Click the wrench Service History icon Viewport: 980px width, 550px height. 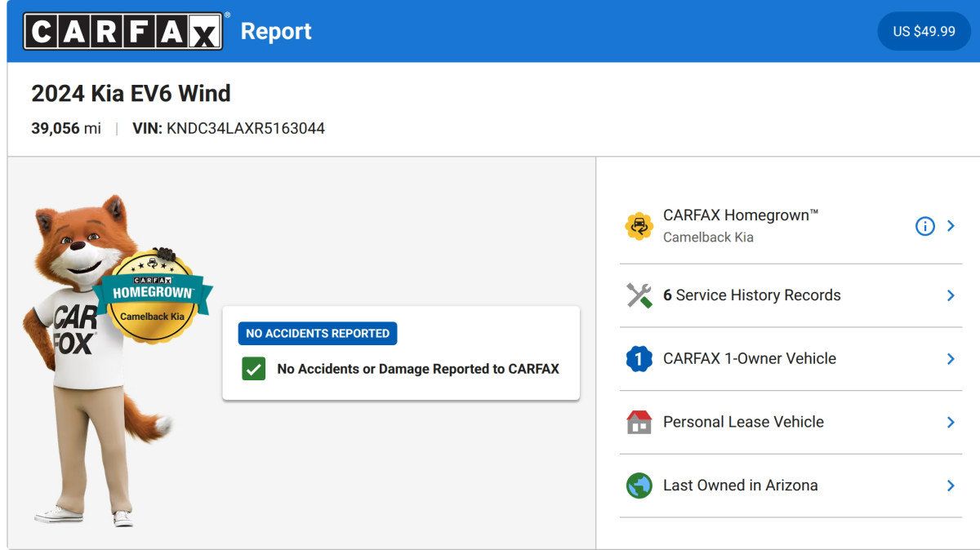[x=639, y=295]
